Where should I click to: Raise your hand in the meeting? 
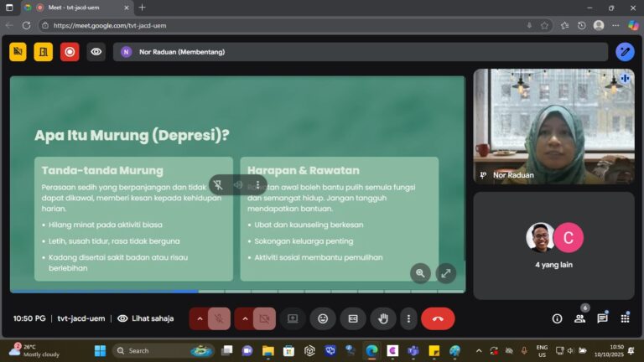pyautogui.click(x=383, y=318)
